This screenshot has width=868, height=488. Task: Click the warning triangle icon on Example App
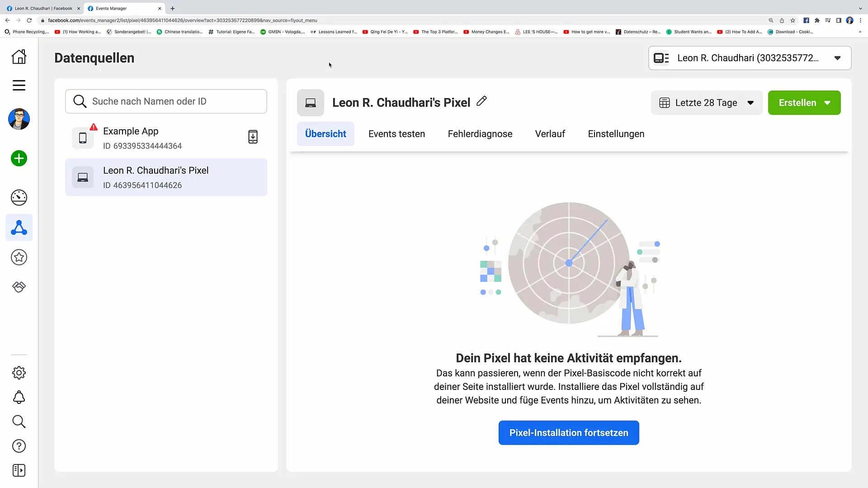tap(94, 127)
